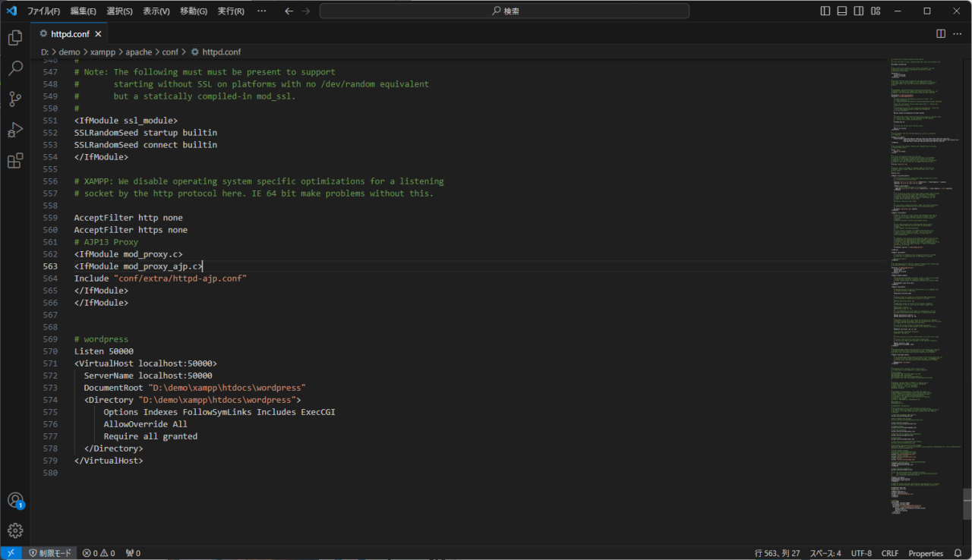Click the "# AJP13 Proxy" comment
The width and height of the screenshot is (972, 560).
point(106,242)
